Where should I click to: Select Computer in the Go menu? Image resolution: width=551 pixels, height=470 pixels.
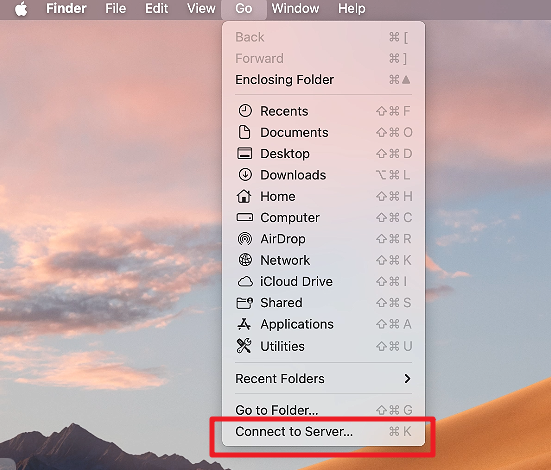coord(323,218)
